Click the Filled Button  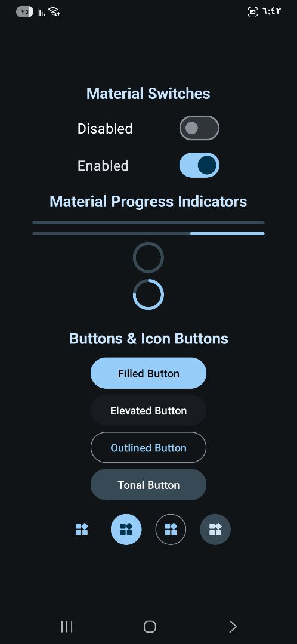click(148, 373)
